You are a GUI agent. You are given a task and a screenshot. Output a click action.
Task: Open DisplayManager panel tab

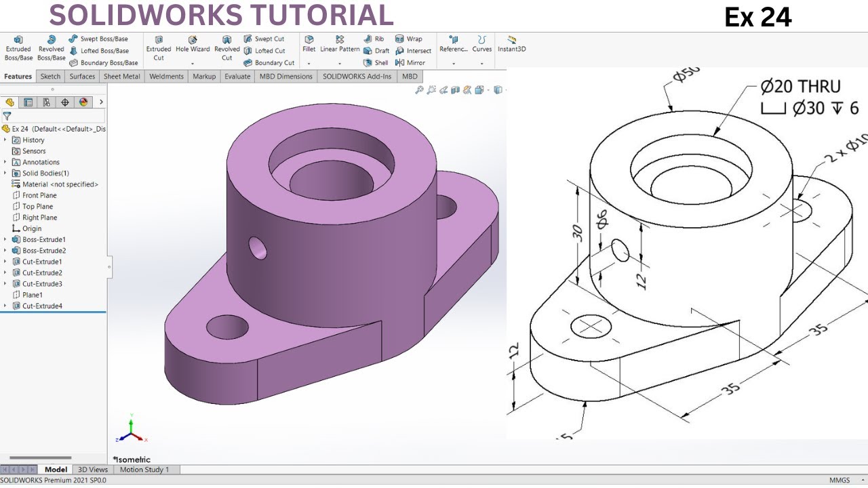pyautogui.click(x=83, y=102)
